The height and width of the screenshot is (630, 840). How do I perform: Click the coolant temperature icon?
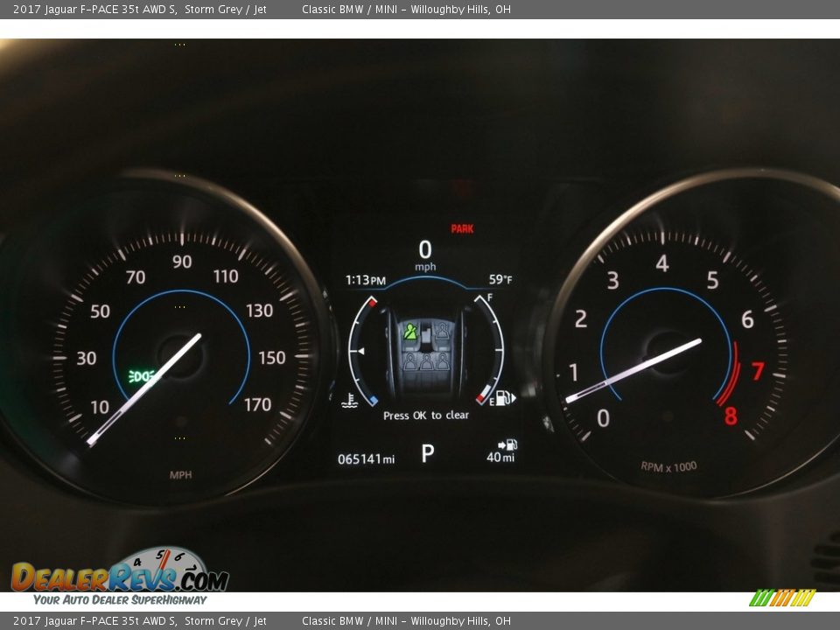click(x=349, y=401)
